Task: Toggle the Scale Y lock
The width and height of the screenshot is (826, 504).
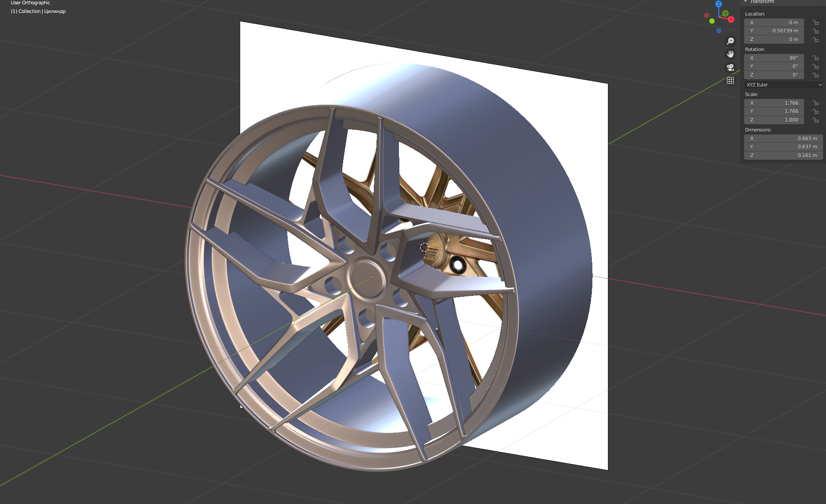Action: click(x=816, y=112)
